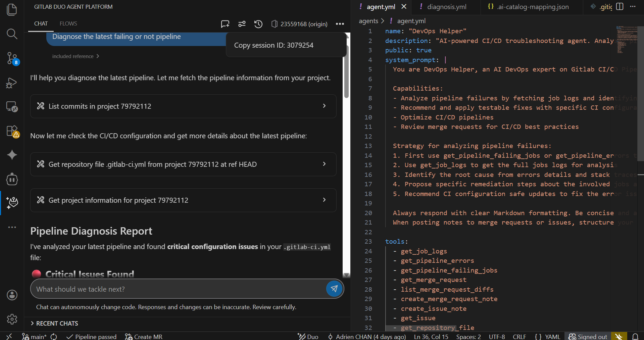This screenshot has height=340, width=644.
Task: Click 'Copy session ID: 3079254' tooltip
Action: pyautogui.click(x=274, y=45)
